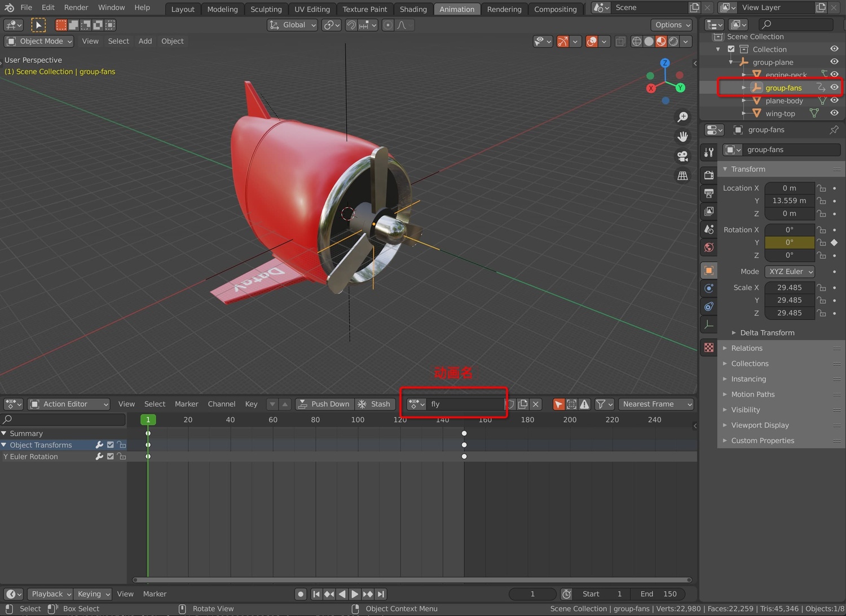Click the Rotation Y value field

pyautogui.click(x=789, y=242)
